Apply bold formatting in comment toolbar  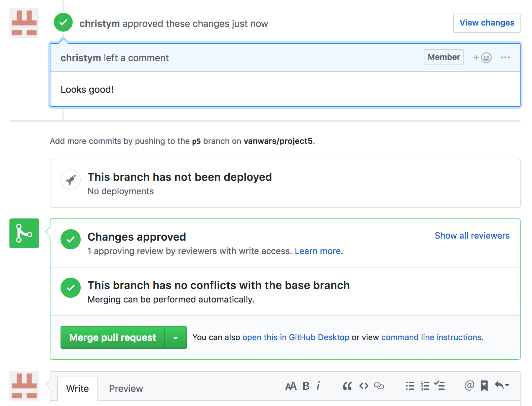pos(306,386)
